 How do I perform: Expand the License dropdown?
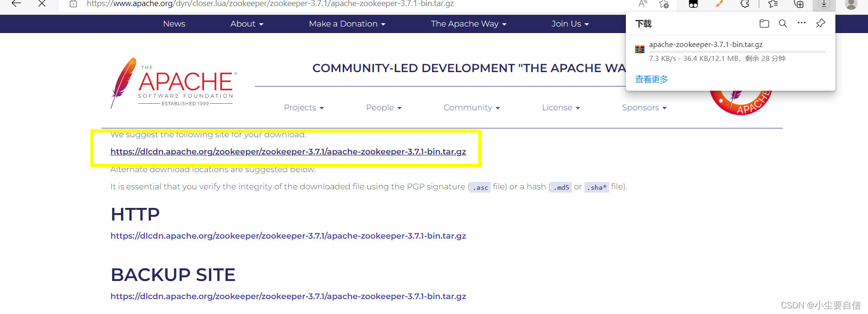561,107
